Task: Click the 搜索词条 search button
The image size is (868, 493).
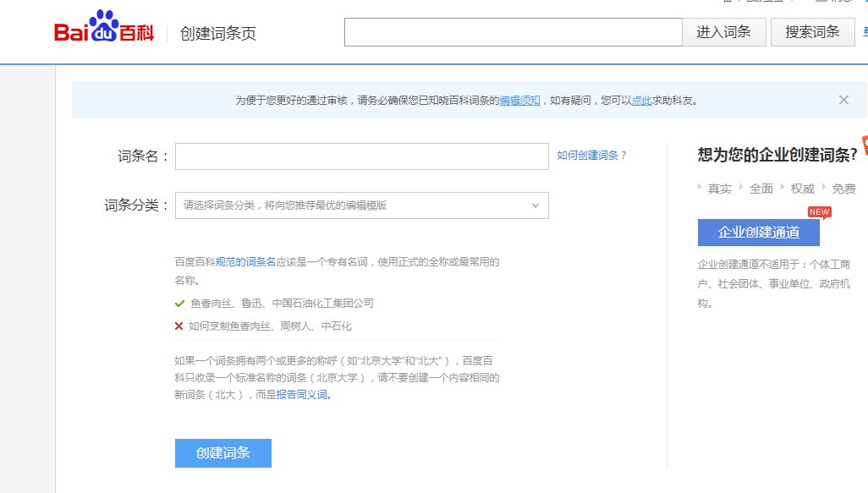Action: click(811, 31)
